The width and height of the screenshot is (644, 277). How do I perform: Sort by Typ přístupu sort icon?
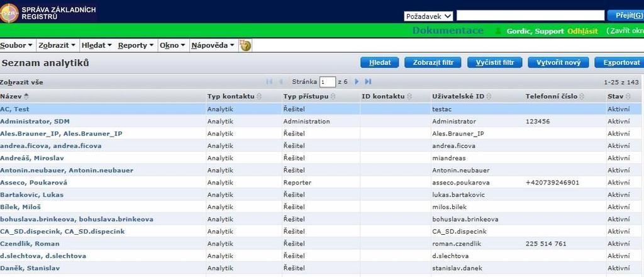pyautogui.click(x=333, y=96)
